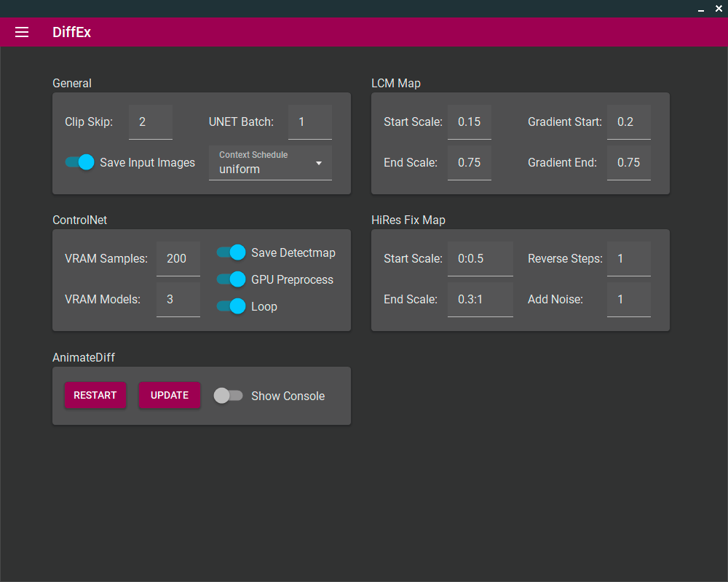Click the HiRes Fix Reverse Steps field

coord(628,259)
